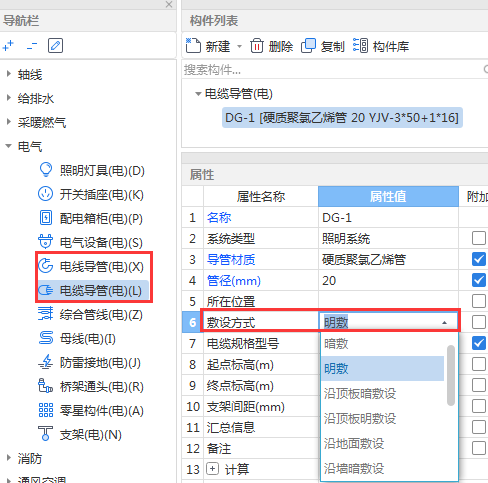This screenshot has width=488, height=483.
Task: Close the 敷设方式 dropdown arrow
Action: [444, 322]
